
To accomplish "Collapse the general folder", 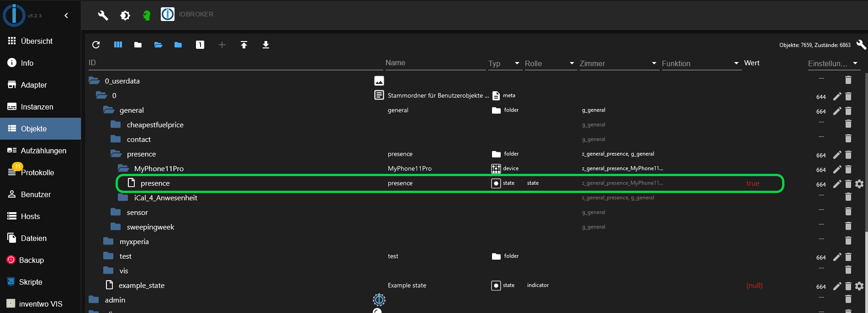I will pyautogui.click(x=109, y=110).
